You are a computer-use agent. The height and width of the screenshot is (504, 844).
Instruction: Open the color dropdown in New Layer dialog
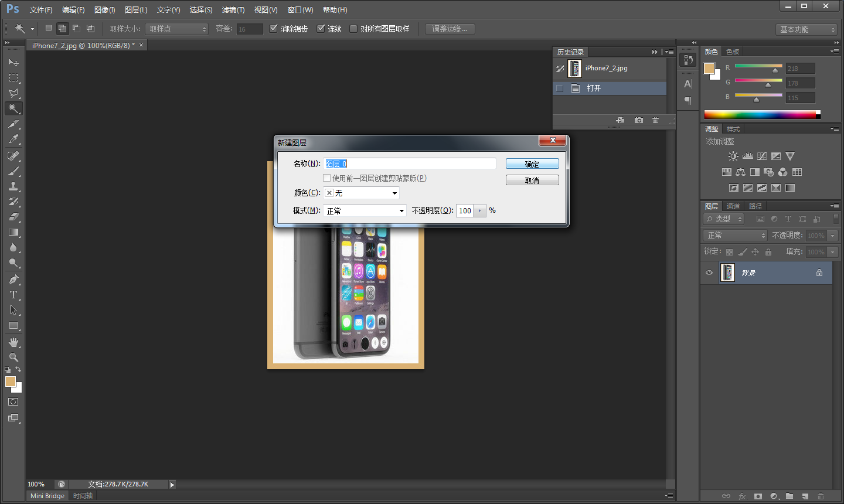(x=362, y=193)
